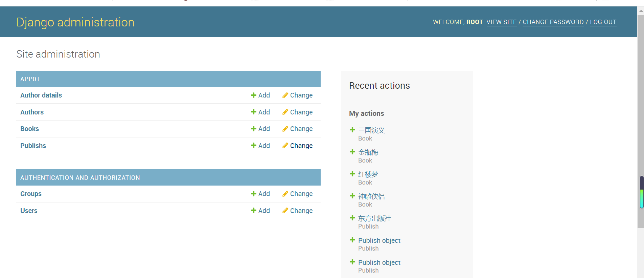The width and height of the screenshot is (644, 278).
Task: Open the Authentication and Authorization section header
Action: pyautogui.click(x=80, y=178)
